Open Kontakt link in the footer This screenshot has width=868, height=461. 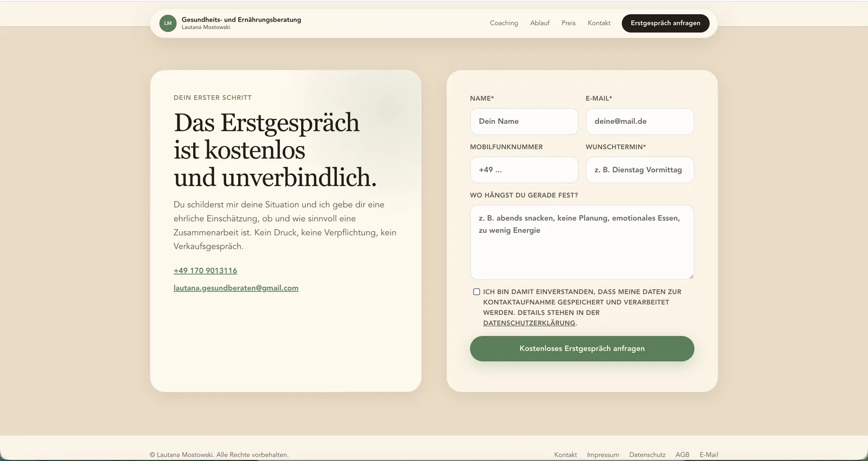(565, 455)
